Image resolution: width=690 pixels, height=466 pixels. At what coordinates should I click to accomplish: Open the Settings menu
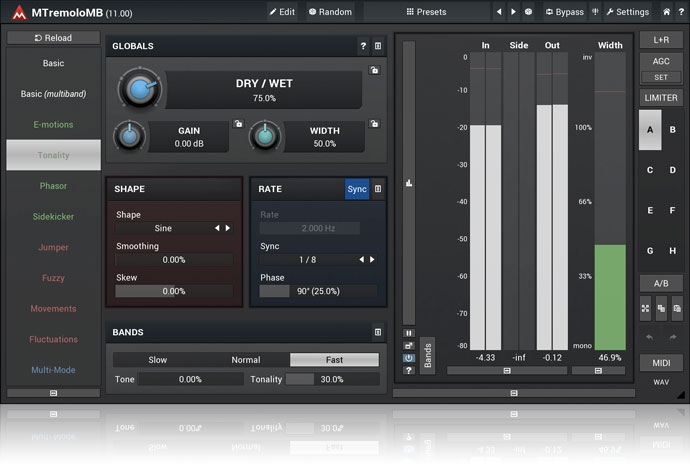coord(627,12)
